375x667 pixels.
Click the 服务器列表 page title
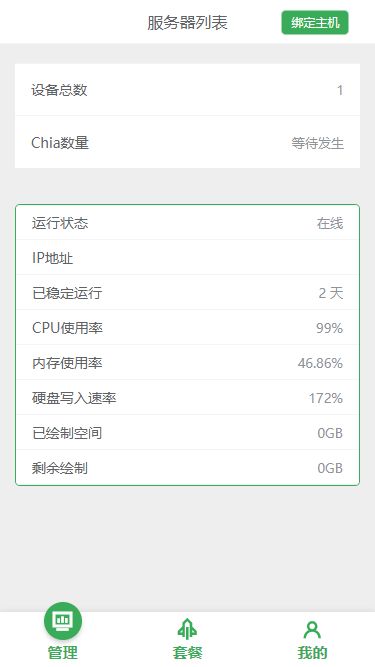(188, 23)
